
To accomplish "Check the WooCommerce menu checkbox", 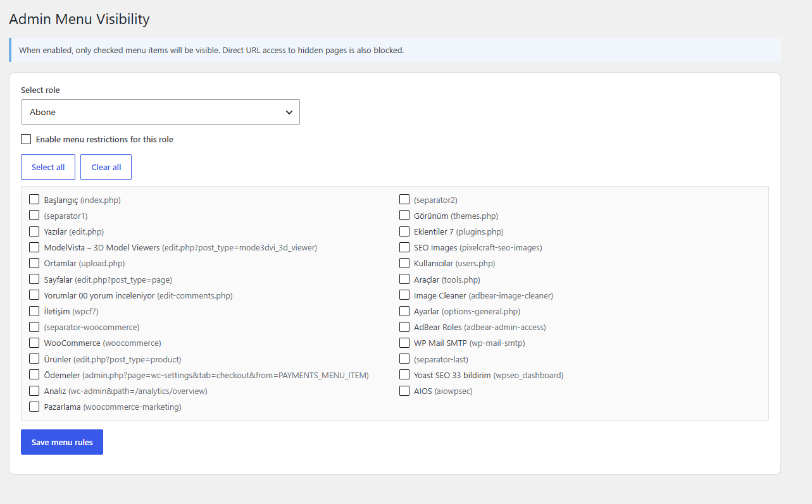I will [x=34, y=343].
